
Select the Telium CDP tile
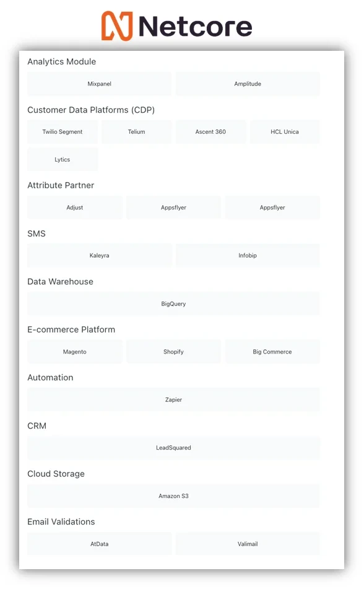[x=136, y=132]
